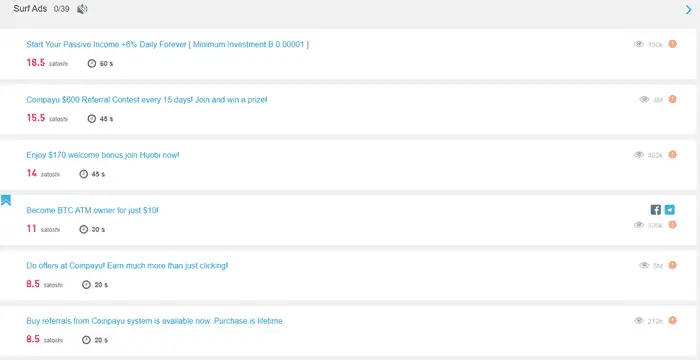Click the clock icon in the Huobi ad
700x360 pixels.
pos(83,174)
